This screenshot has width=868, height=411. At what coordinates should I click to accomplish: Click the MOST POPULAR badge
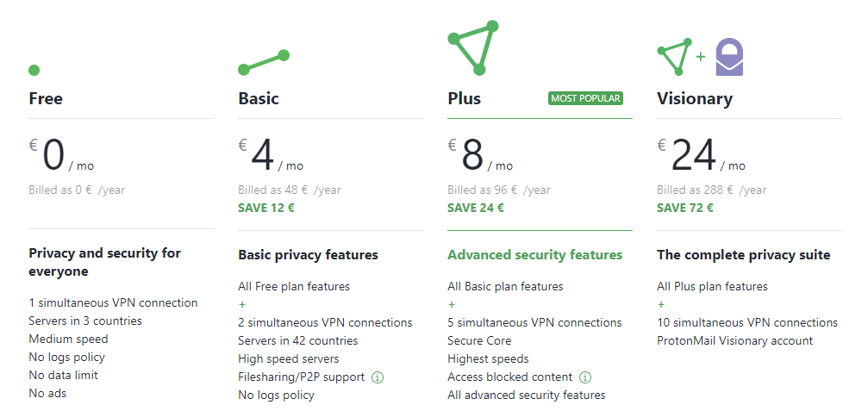[585, 98]
